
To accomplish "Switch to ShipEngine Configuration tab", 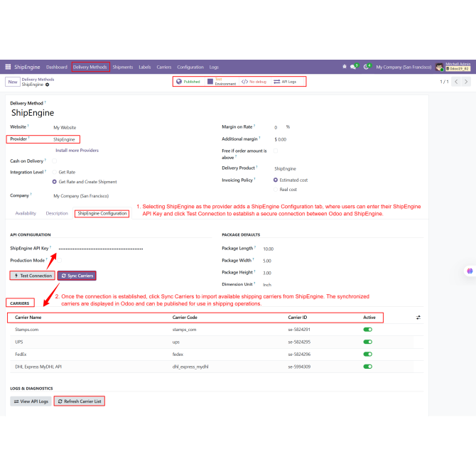I will point(102,213).
